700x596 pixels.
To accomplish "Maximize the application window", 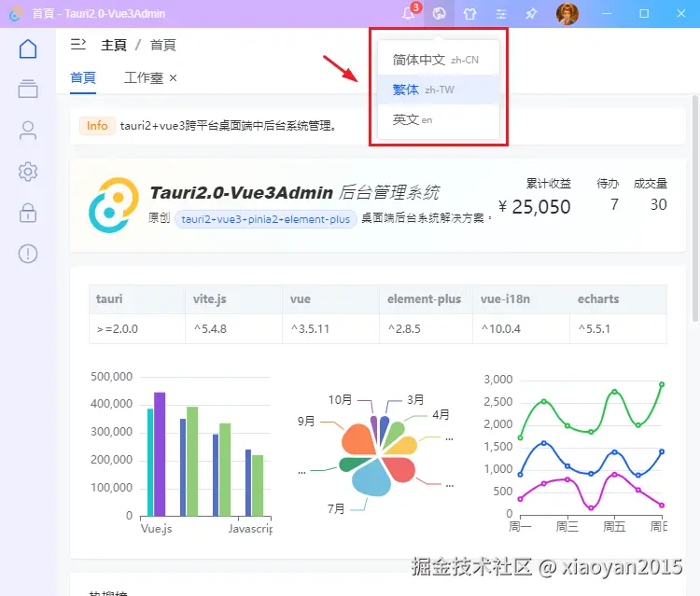I will pyautogui.click(x=644, y=14).
